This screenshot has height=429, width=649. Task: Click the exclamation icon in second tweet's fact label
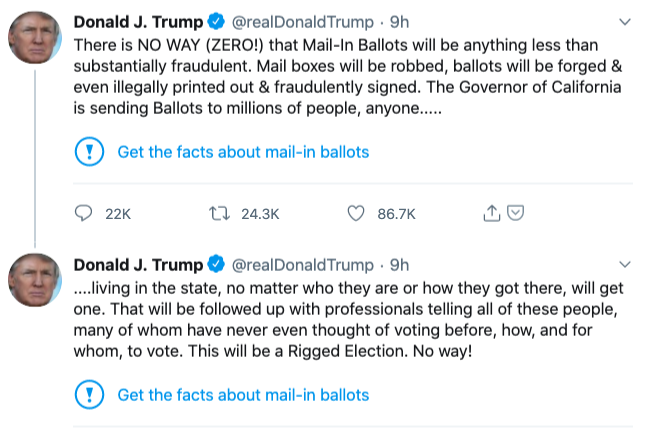[89, 395]
